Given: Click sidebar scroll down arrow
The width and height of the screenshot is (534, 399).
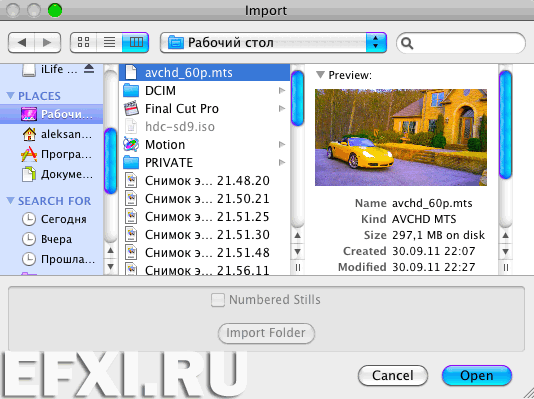Looking at the screenshot, I should 110,266.
